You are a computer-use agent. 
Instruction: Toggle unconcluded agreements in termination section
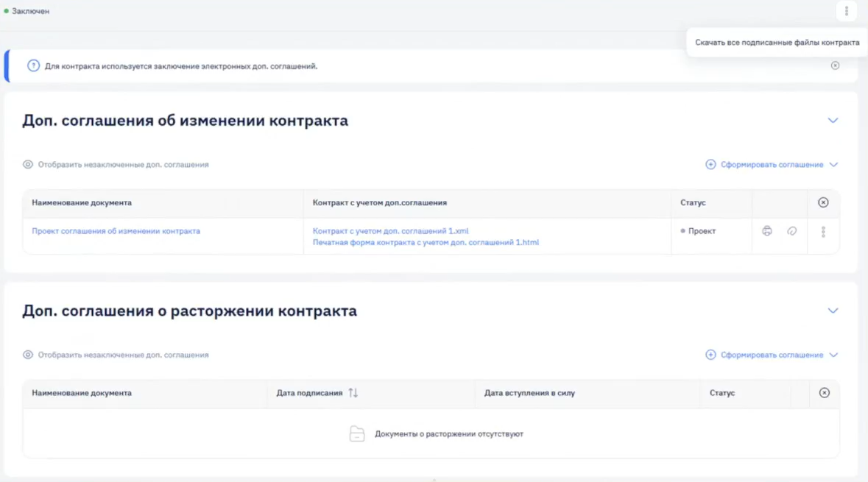(116, 355)
